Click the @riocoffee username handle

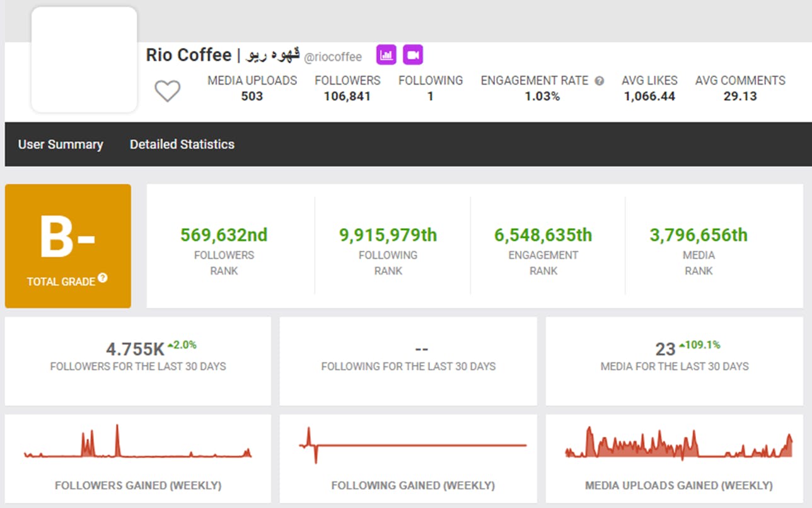(x=333, y=57)
